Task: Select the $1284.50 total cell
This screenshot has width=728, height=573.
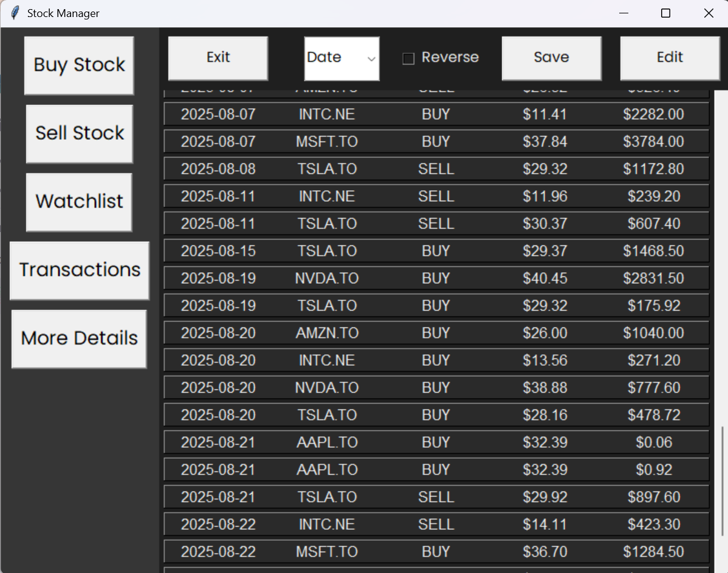Action: coord(654,552)
